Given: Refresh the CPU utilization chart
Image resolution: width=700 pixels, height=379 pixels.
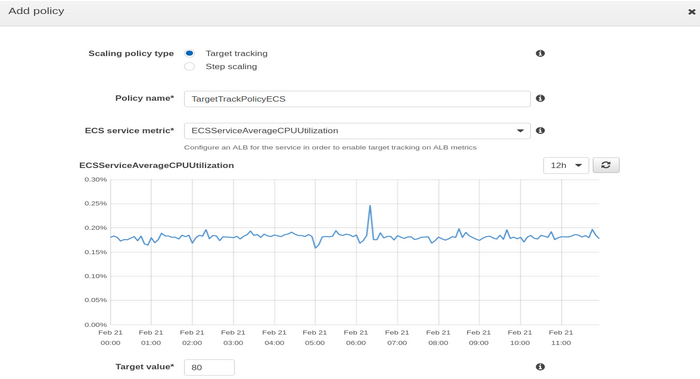Looking at the screenshot, I should pyautogui.click(x=606, y=165).
